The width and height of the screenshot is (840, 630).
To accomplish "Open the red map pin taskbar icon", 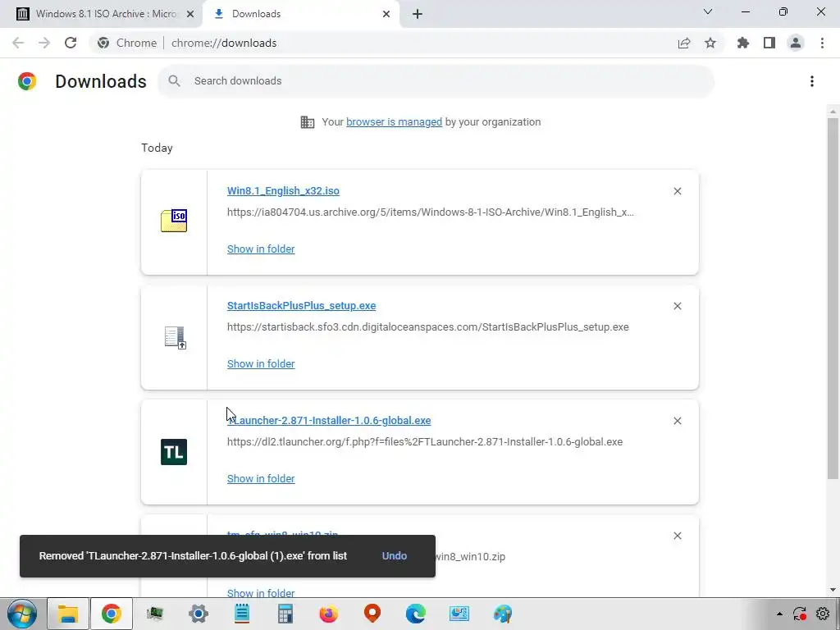I will point(372,614).
